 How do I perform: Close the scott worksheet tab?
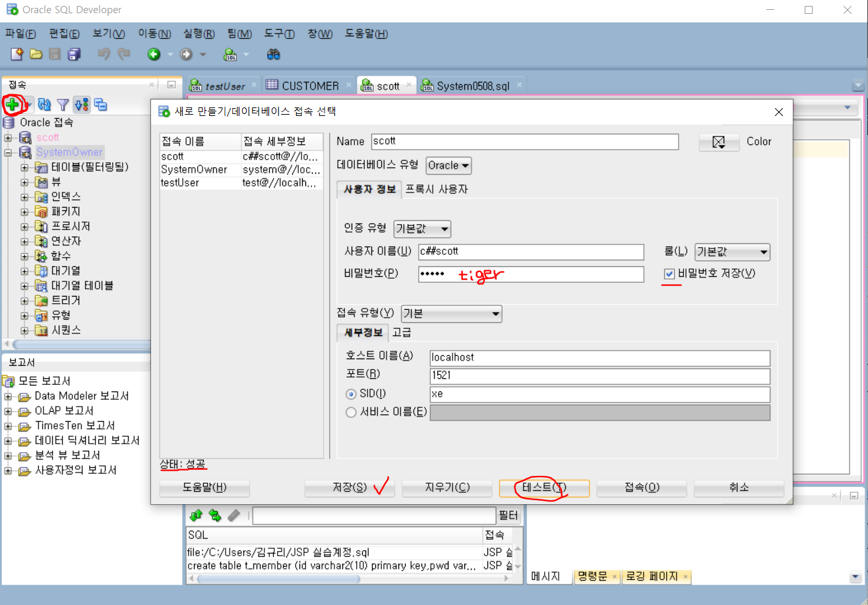point(409,86)
